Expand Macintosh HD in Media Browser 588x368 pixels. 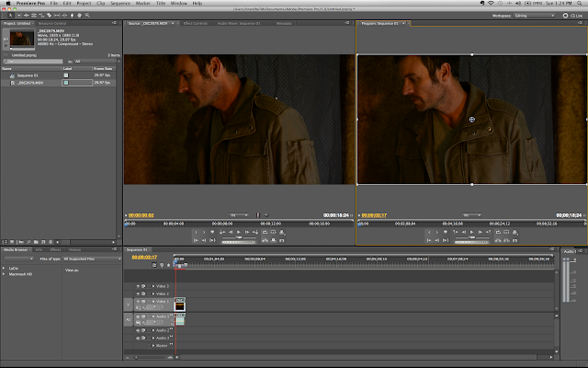coord(4,274)
